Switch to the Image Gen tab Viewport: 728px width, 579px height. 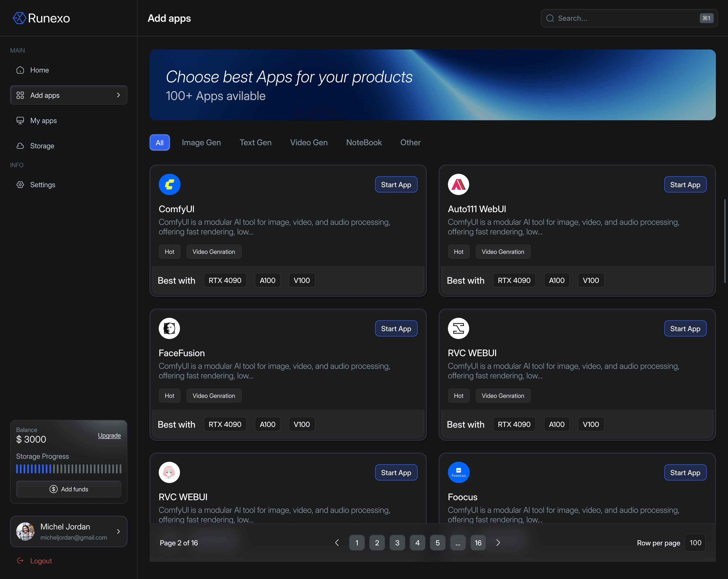[201, 142]
